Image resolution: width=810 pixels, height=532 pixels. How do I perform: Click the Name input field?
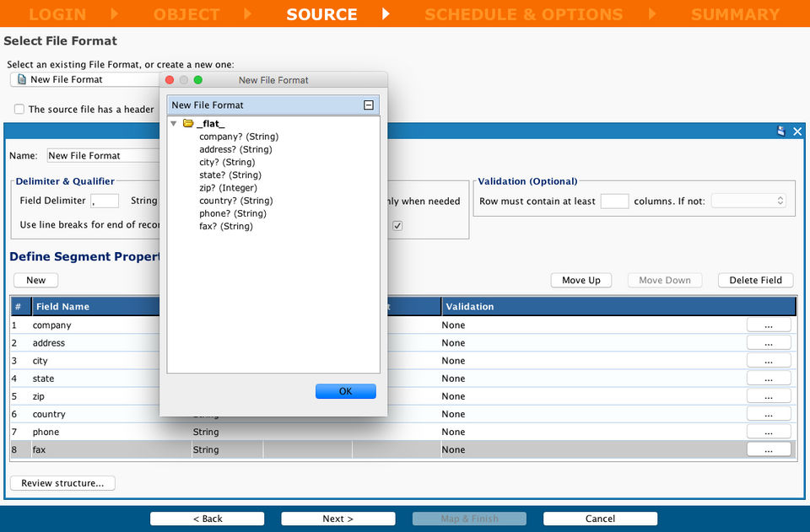click(103, 155)
